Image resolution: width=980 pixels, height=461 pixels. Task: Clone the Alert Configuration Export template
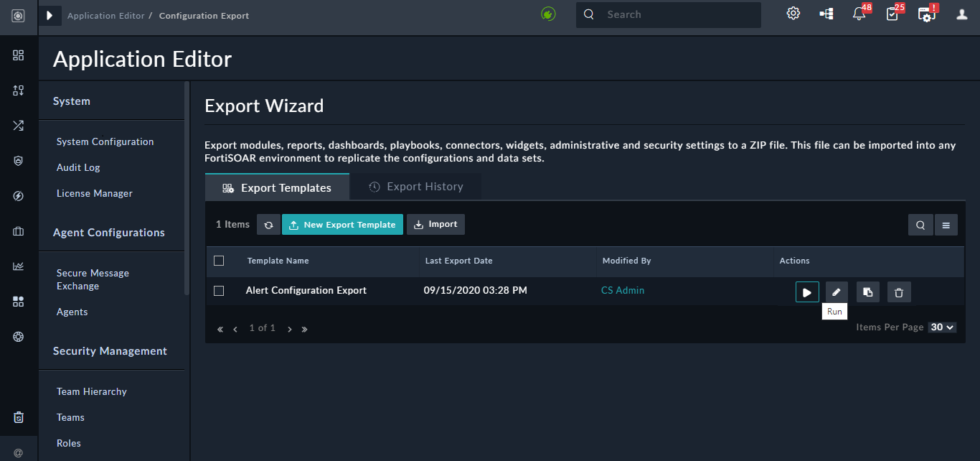click(x=867, y=292)
